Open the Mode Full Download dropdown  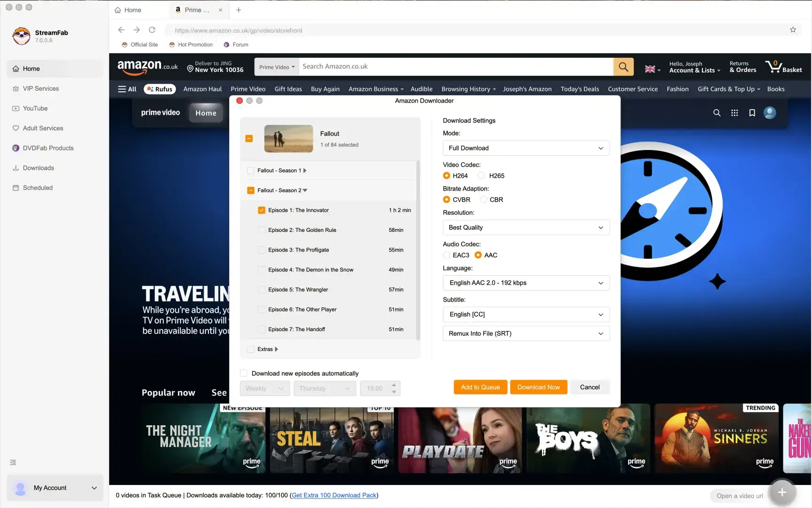526,148
